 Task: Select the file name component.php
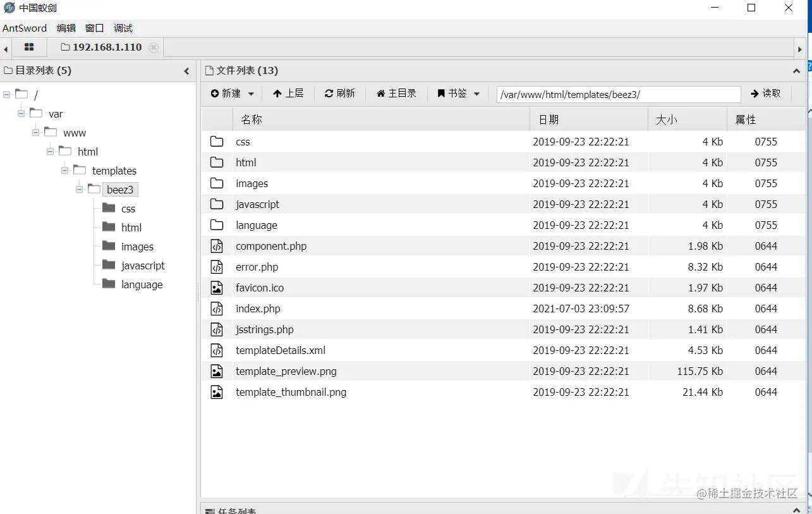tap(271, 246)
